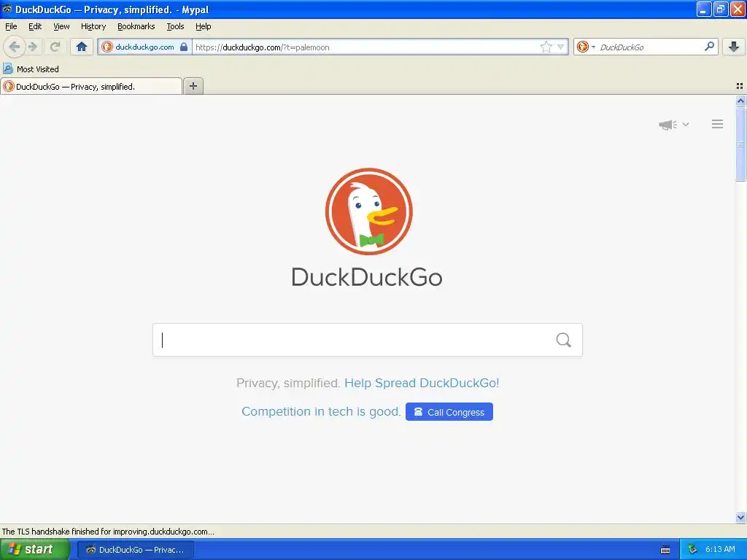Open the Home page button
Screen dimensions: 747x560
coord(82,47)
